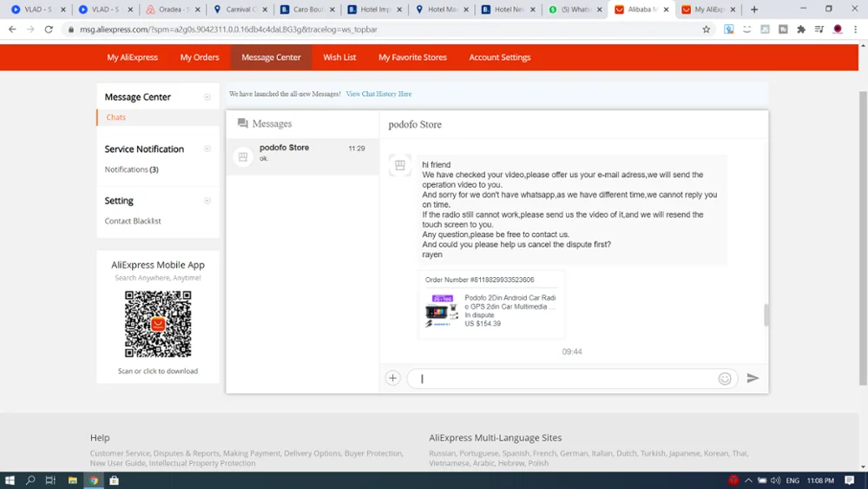Open the emoji picker in the chat box

click(x=725, y=379)
